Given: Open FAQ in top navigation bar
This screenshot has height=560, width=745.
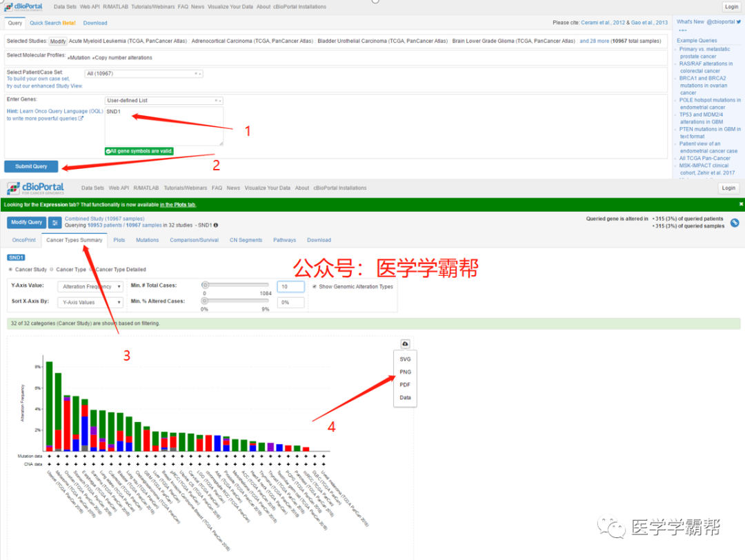Looking at the screenshot, I should tap(183, 7).
